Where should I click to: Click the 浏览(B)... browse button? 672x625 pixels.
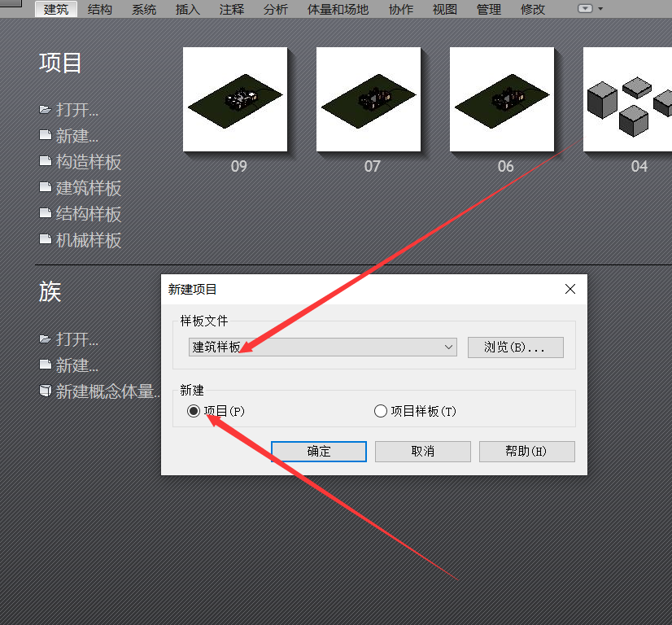515,347
